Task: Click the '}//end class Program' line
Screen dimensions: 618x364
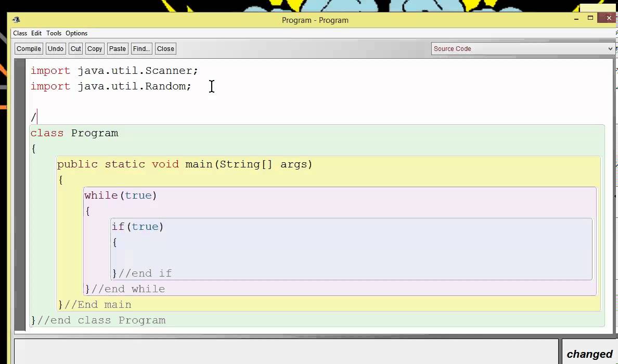Action: (x=98, y=320)
